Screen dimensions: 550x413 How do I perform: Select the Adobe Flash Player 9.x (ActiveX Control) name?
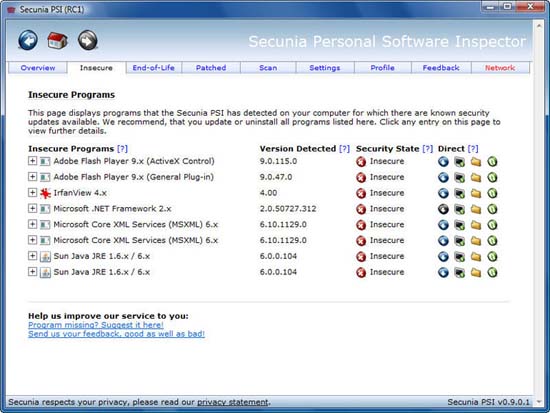[134, 161]
